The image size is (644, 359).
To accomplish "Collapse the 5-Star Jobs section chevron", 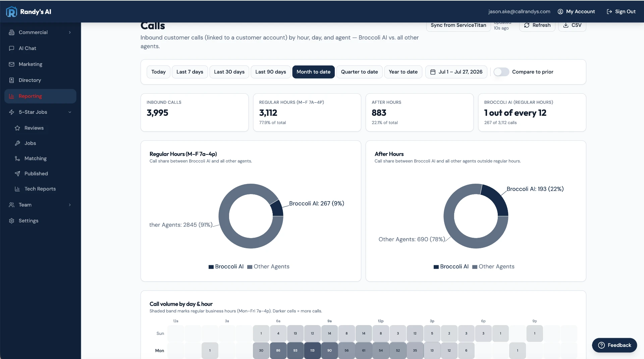I will (70, 112).
